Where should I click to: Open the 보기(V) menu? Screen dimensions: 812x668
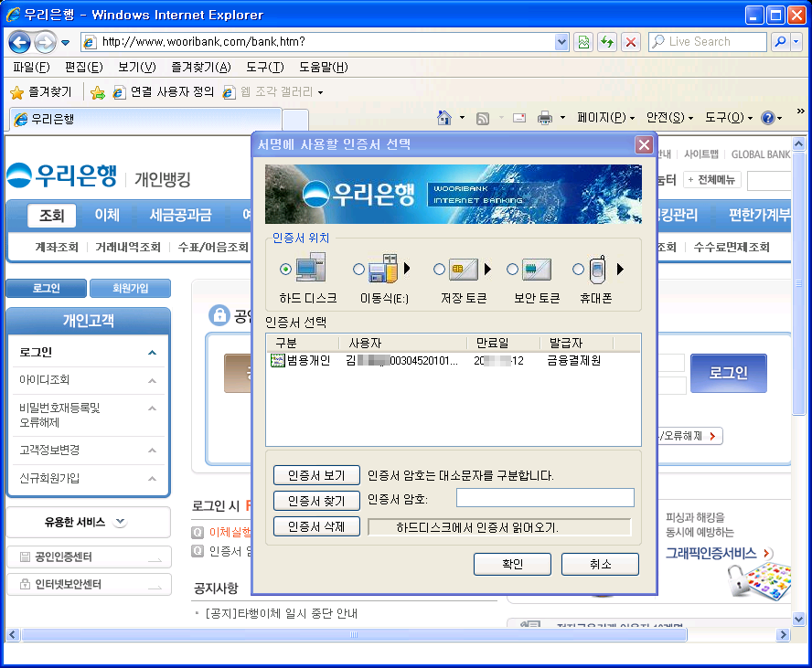(137, 67)
